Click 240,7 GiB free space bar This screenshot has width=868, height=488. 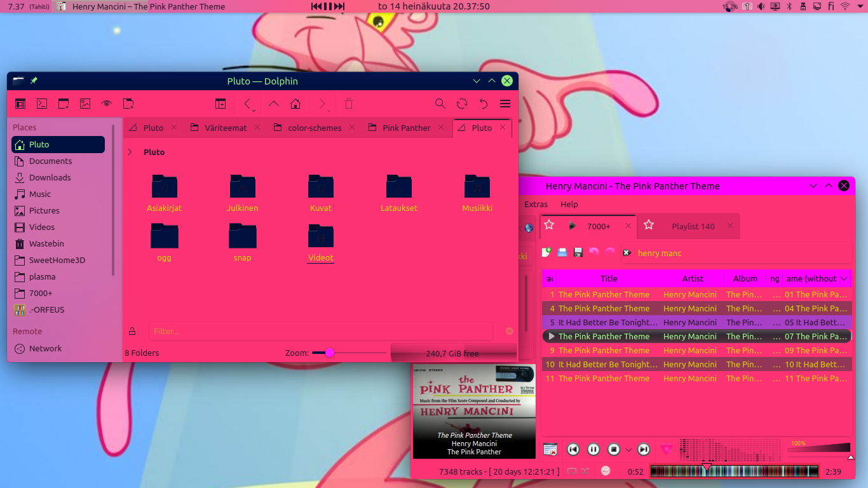(x=453, y=353)
